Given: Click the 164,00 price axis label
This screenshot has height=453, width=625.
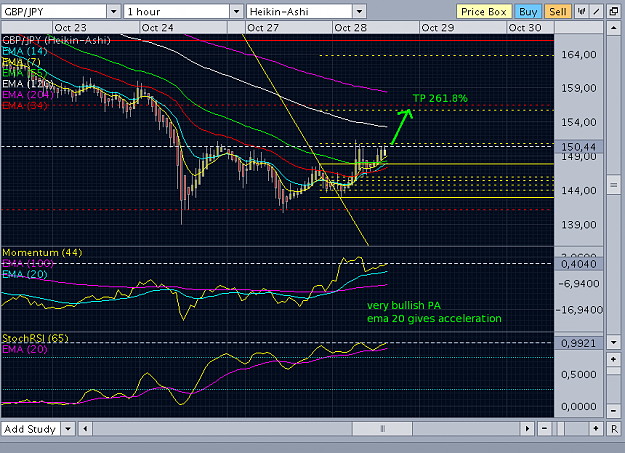Looking at the screenshot, I should coord(579,54).
